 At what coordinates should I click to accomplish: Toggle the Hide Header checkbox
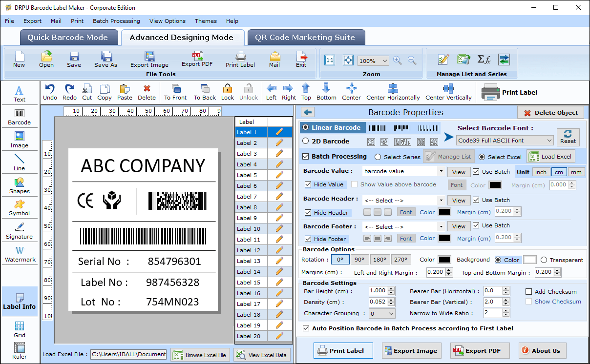click(308, 213)
